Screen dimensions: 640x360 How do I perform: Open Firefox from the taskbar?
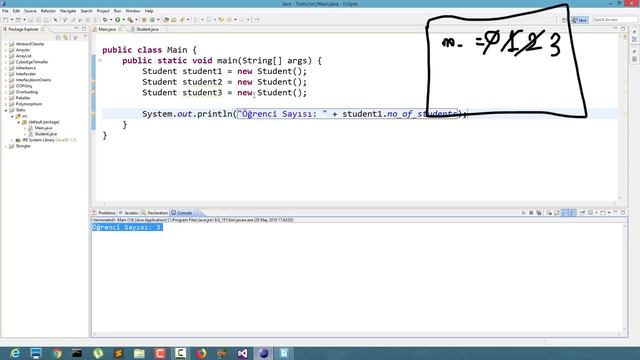pyautogui.click(x=201, y=353)
